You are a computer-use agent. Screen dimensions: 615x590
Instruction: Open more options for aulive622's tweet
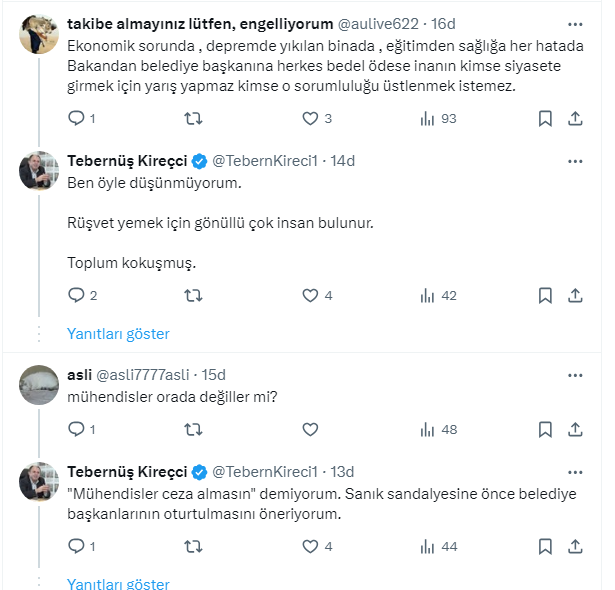(x=575, y=23)
